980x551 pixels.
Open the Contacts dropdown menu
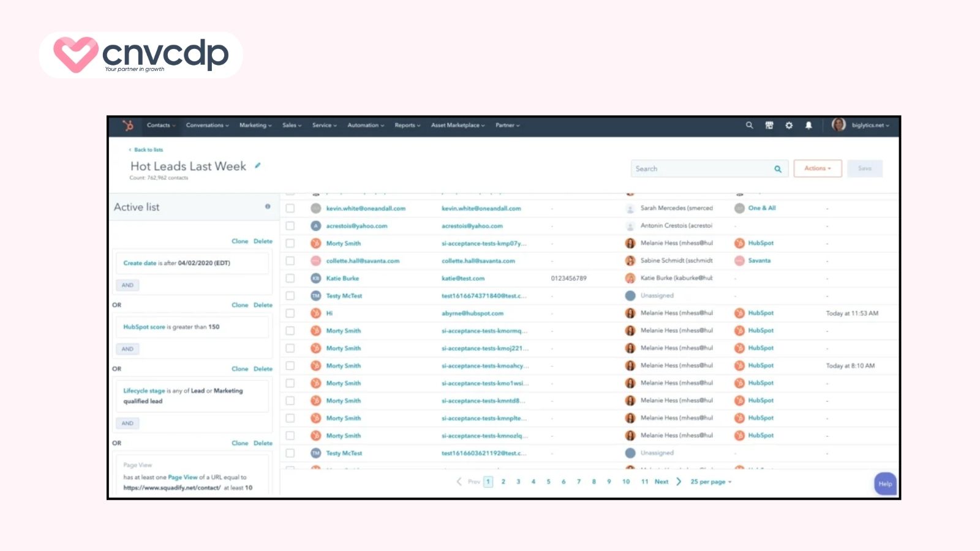point(161,125)
